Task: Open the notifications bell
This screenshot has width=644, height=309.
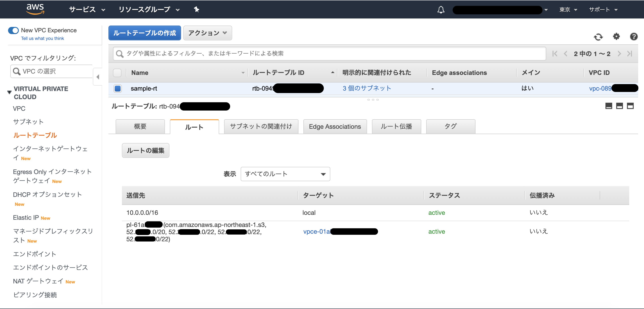Action: point(441,9)
